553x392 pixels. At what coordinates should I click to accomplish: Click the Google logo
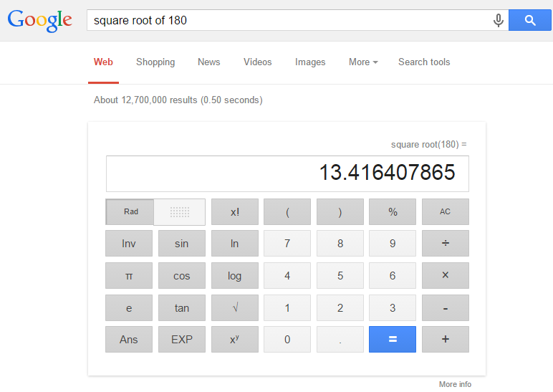coord(40,20)
